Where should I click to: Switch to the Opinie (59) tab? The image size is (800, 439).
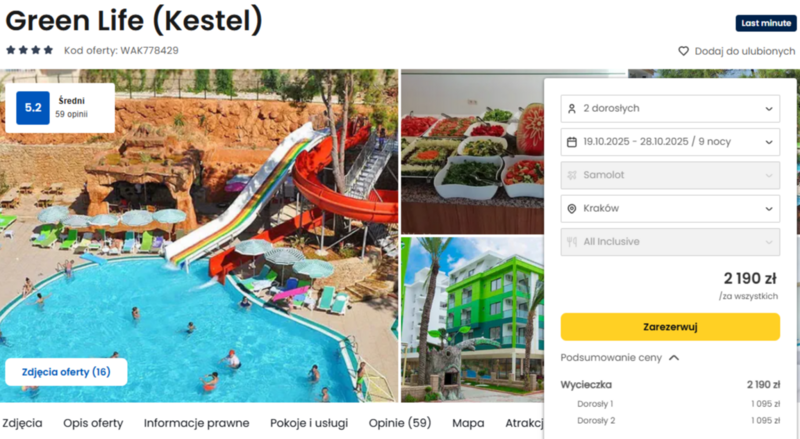(x=400, y=423)
